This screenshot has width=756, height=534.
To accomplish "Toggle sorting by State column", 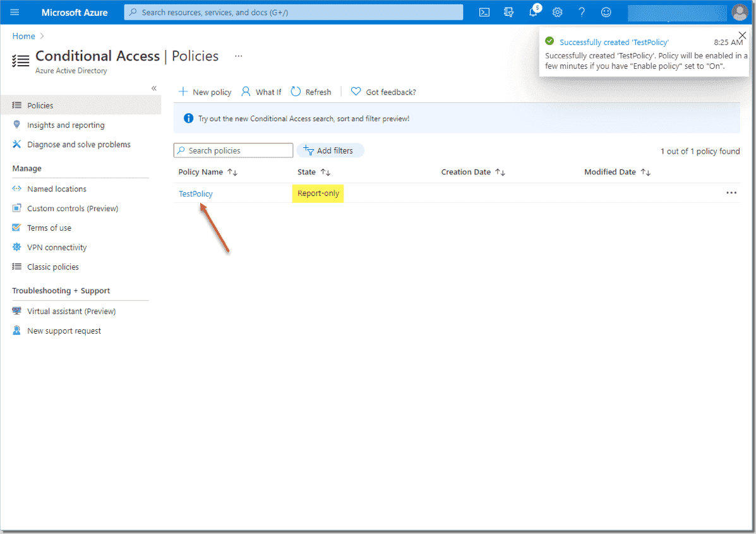I will coord(327,172).
